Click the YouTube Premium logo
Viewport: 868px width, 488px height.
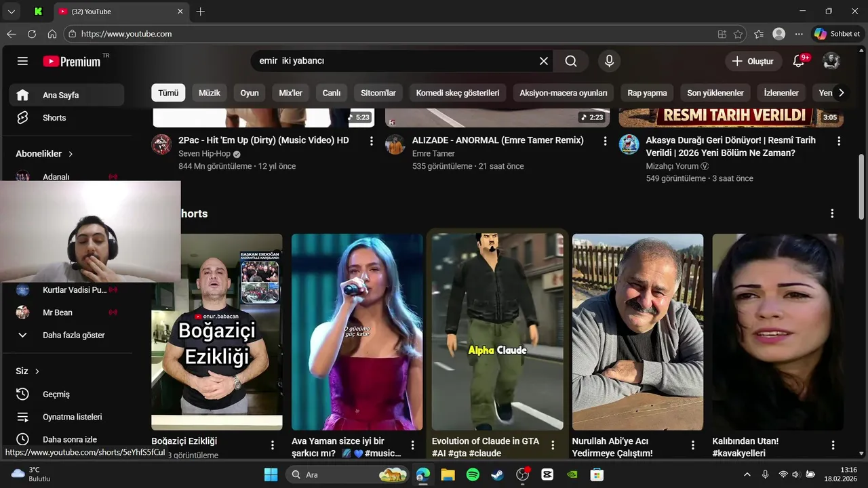[x=72, y=61]
